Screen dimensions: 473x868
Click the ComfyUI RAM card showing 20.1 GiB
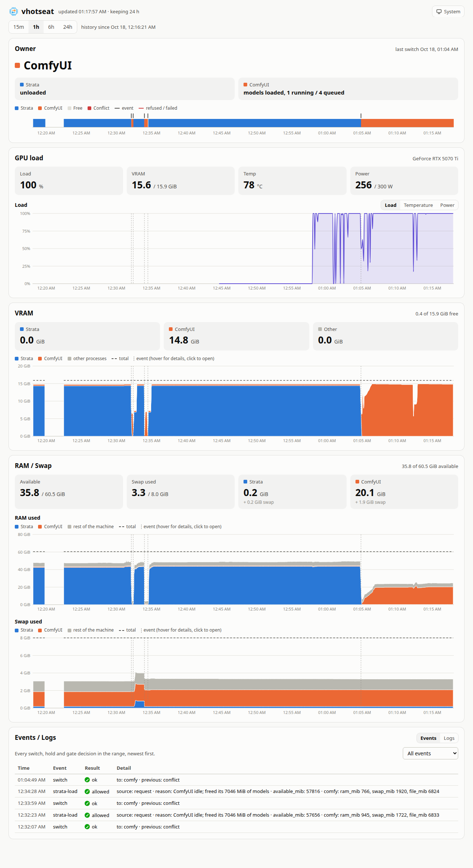coord(404,492)
